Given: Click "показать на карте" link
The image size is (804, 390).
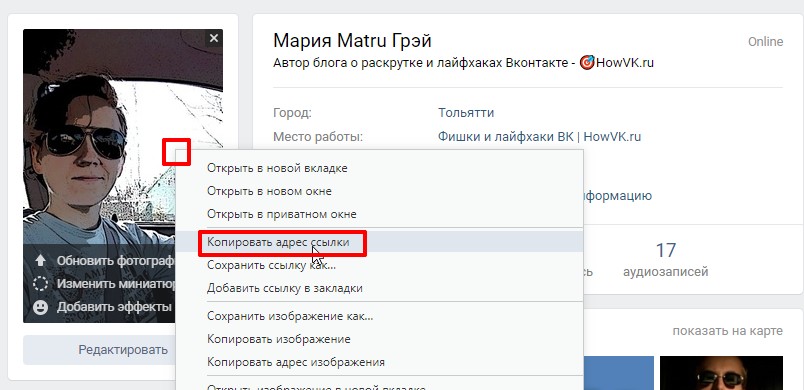Looking at the screenshot, I should click(728, 331).
